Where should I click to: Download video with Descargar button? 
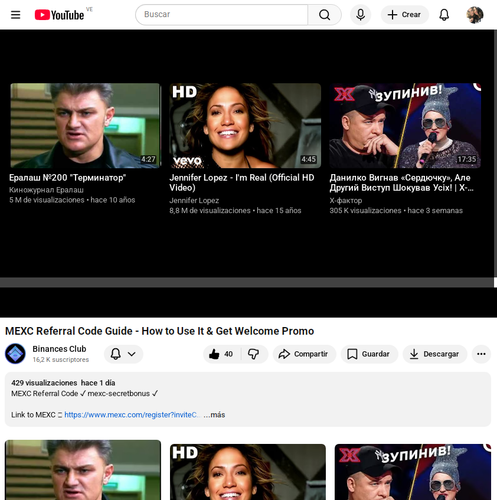(435, 354)
